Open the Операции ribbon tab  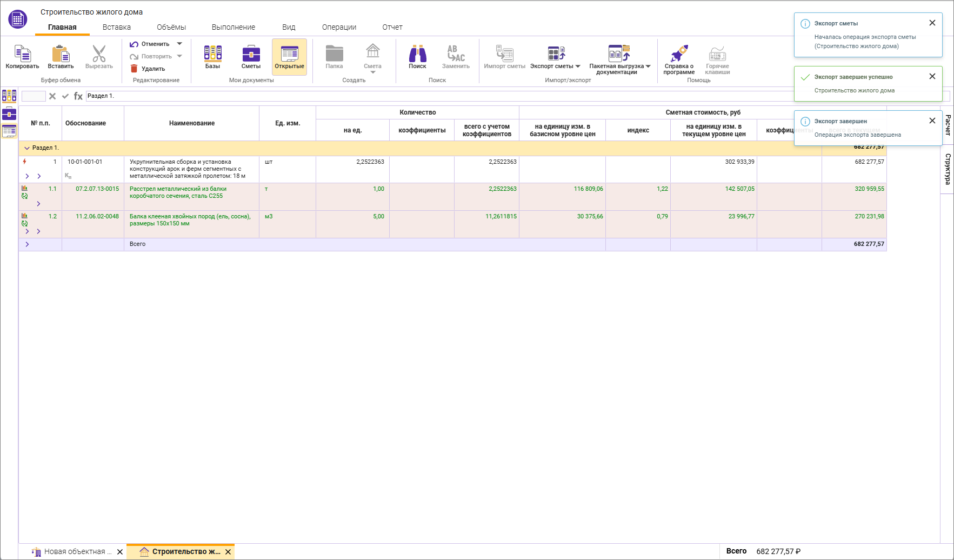pos(339,27)
